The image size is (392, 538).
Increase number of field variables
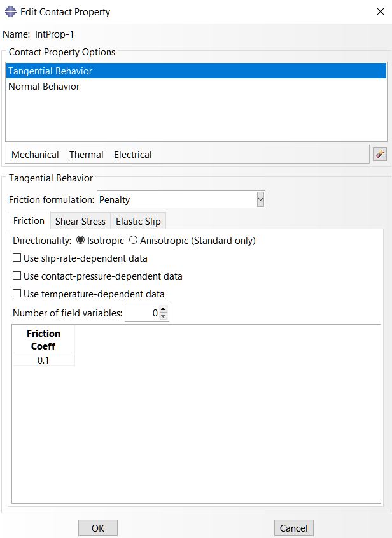(x=164, y=309)
